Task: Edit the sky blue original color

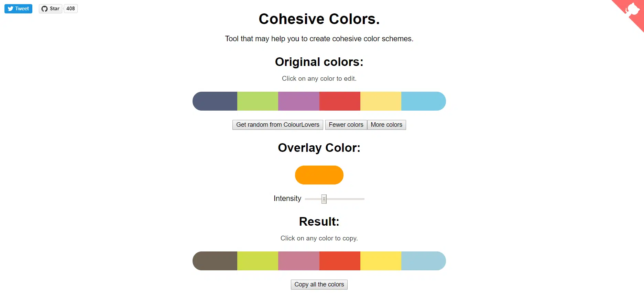Action: (423, 101)
